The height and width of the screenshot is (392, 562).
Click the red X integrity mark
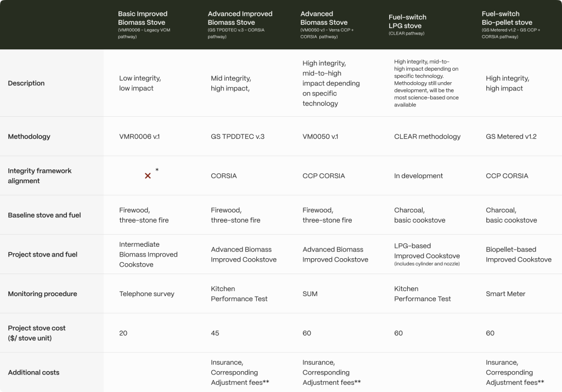(x=148, y=176)
